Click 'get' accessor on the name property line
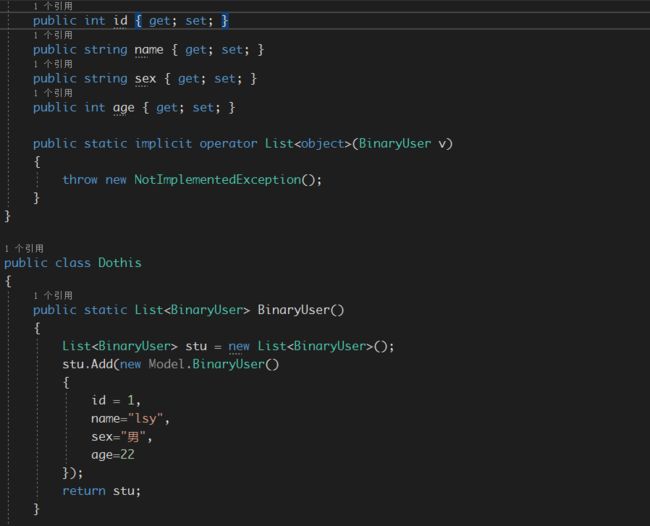The image size is (650, 526). tap(196, 50)
